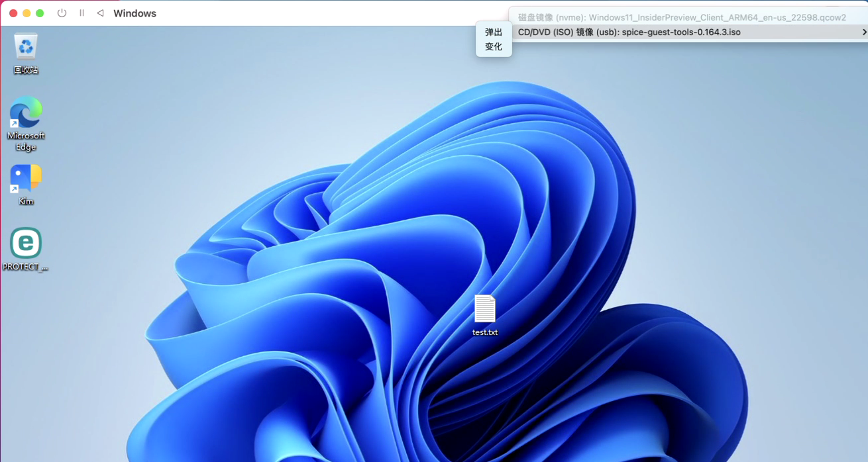Select the Microsoft Edge desktop shortcut
The image size is (868, 462).
[x=26, y=124]
